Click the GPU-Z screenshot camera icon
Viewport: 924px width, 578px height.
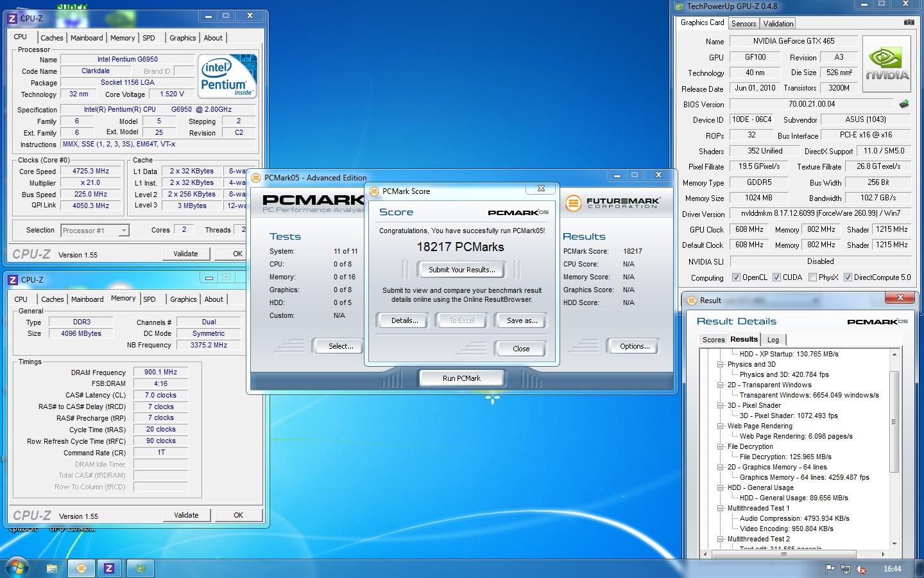point(909,22)
